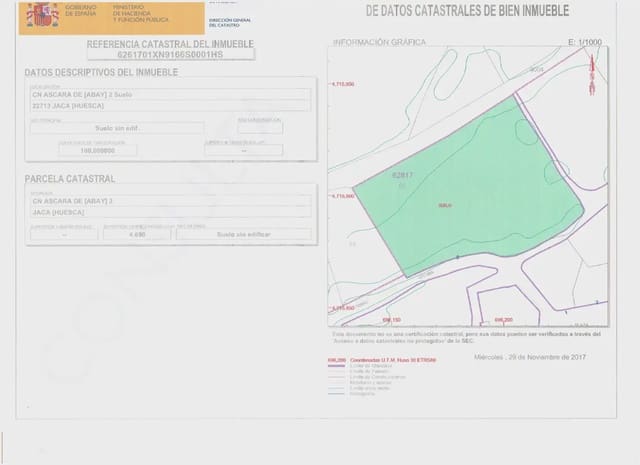Viewport: 640px width, 465px height.
Task: Click the disclaimer about 'certificación catastral' below the map
Action: click(466, 337)
